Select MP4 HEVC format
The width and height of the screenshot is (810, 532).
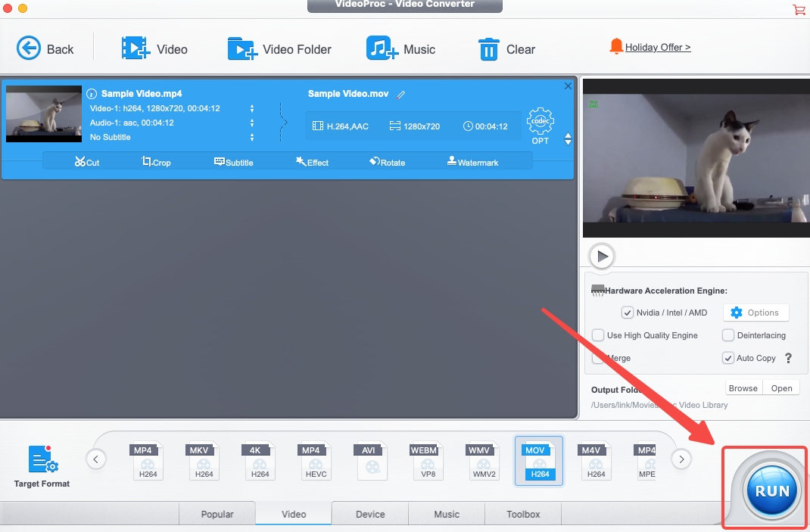[x=314, y=461]
